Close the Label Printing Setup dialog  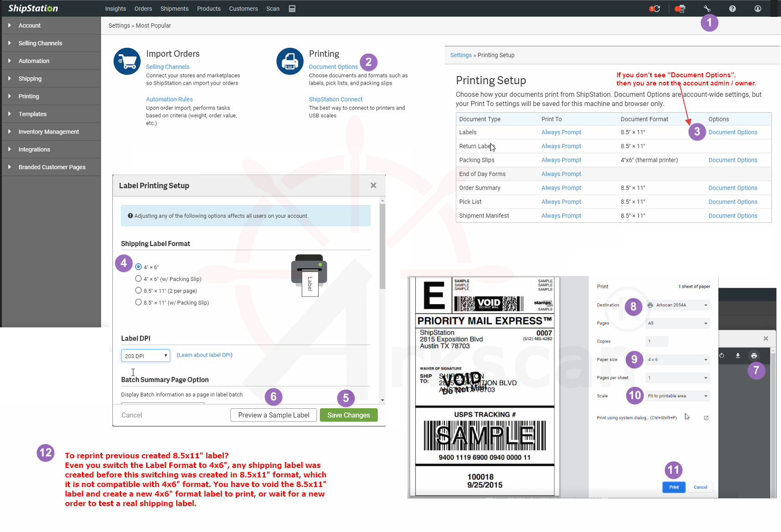coord(373,186)
